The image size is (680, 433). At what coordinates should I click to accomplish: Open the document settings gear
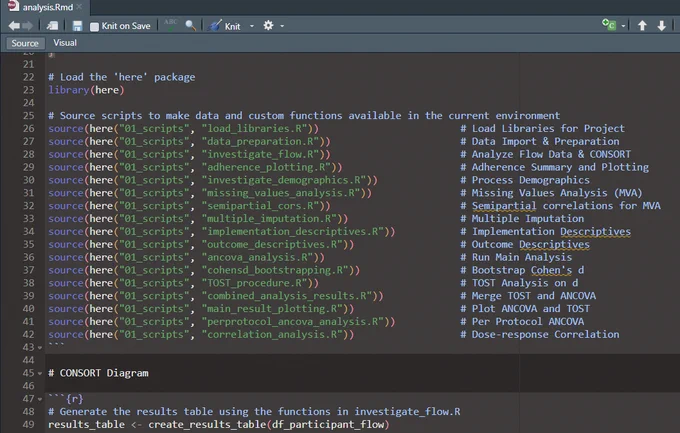(268, 26)
